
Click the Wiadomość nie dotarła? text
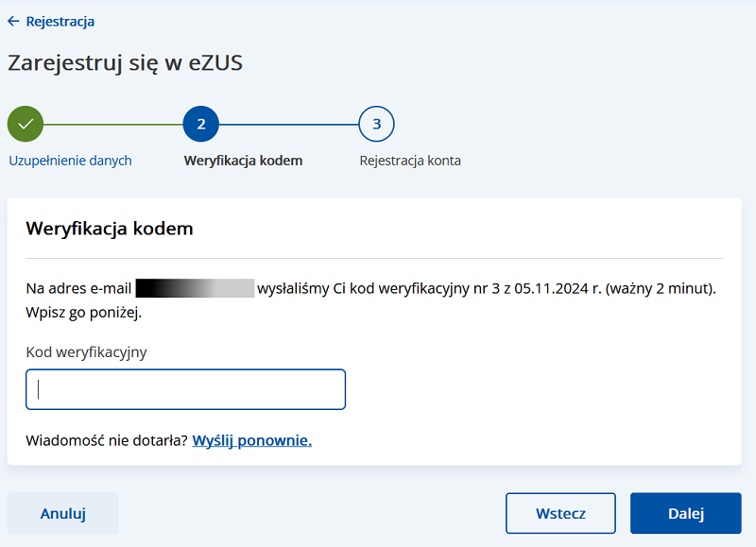[107, 440]
